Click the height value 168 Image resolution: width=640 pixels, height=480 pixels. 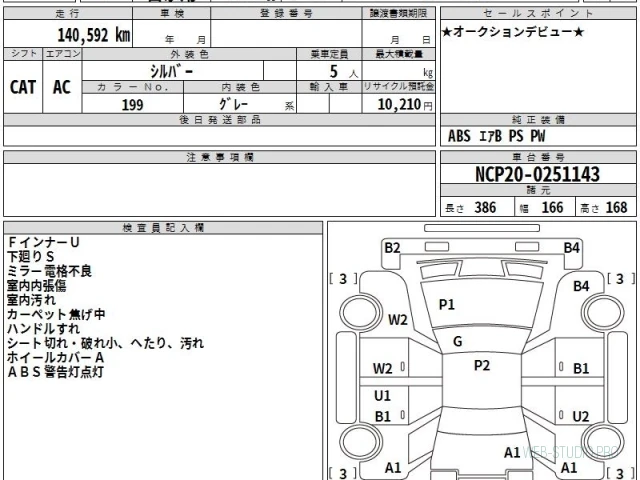click(x=616, y=208)
